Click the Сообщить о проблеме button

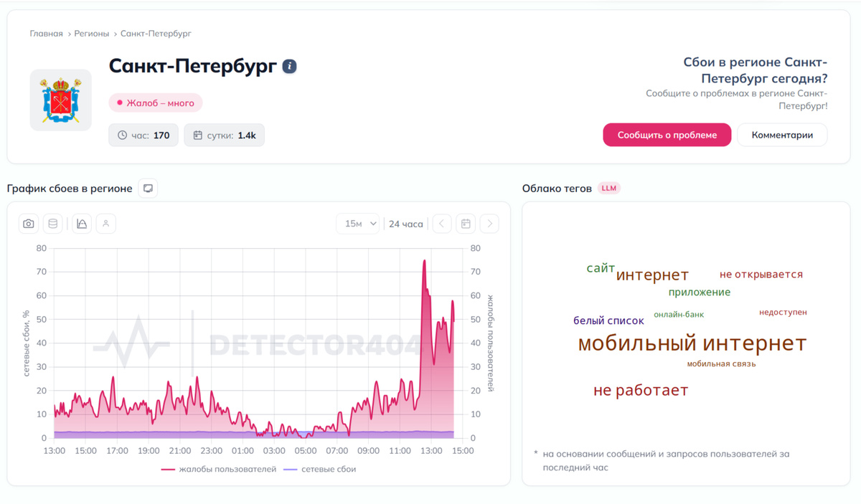(667, 135)
